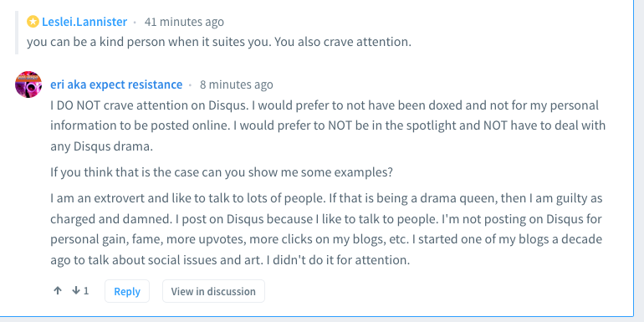Upvote eri's comment with the up arrow
Screen dimensions: 644x322
[x=58, y=291]
